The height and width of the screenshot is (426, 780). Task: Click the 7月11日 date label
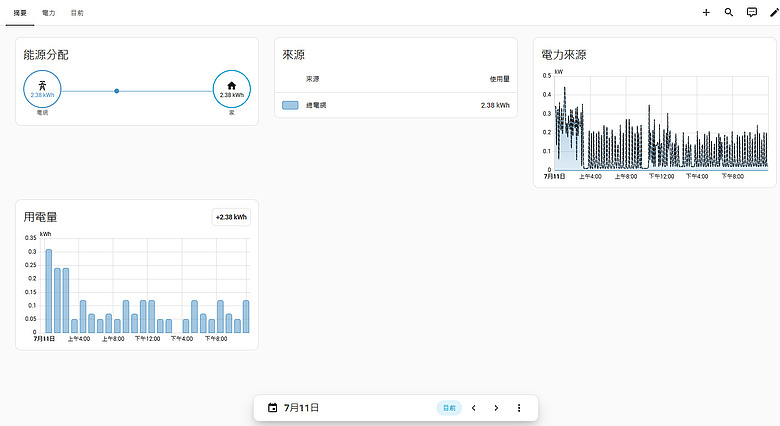tap(301, 408)
